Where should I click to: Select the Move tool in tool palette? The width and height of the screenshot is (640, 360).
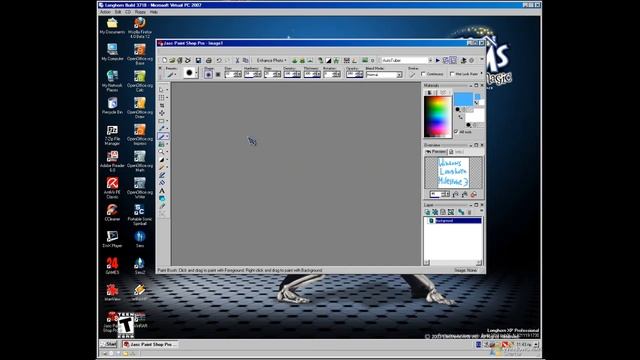click(162, 113)
